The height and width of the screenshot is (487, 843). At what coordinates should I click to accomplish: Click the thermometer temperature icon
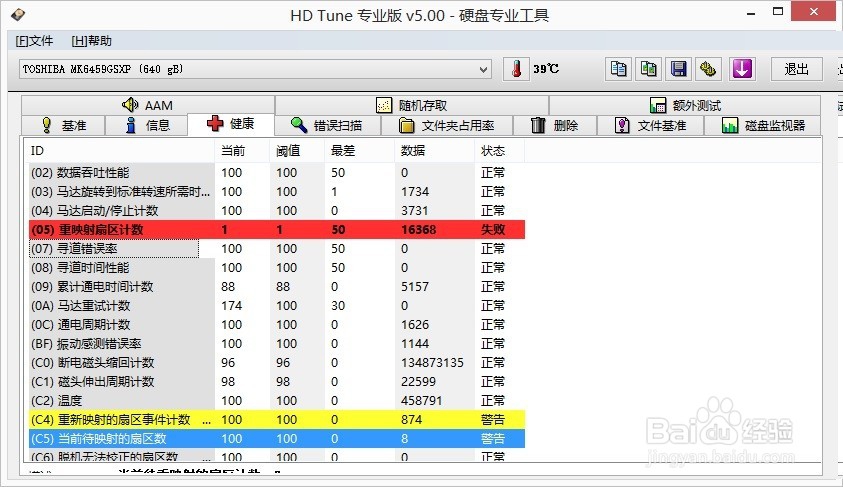[516, 69]
